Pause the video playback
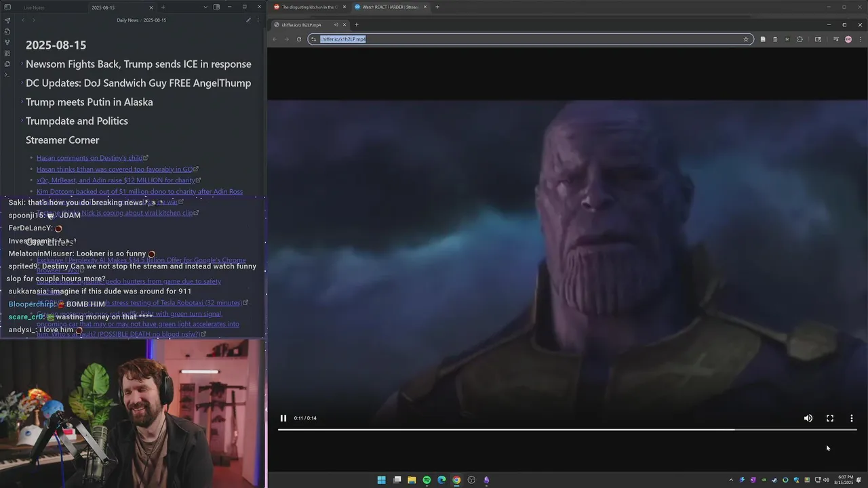868x488 pixels. (283, 418)
